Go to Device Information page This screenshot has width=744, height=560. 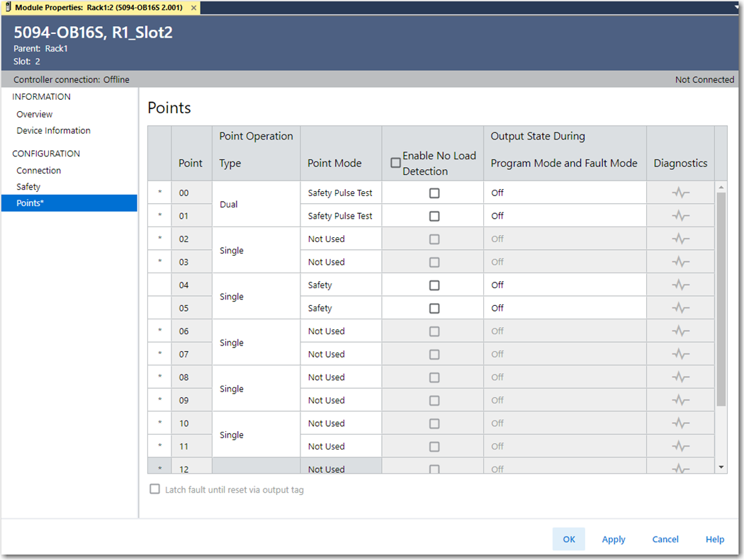(53, 130)
